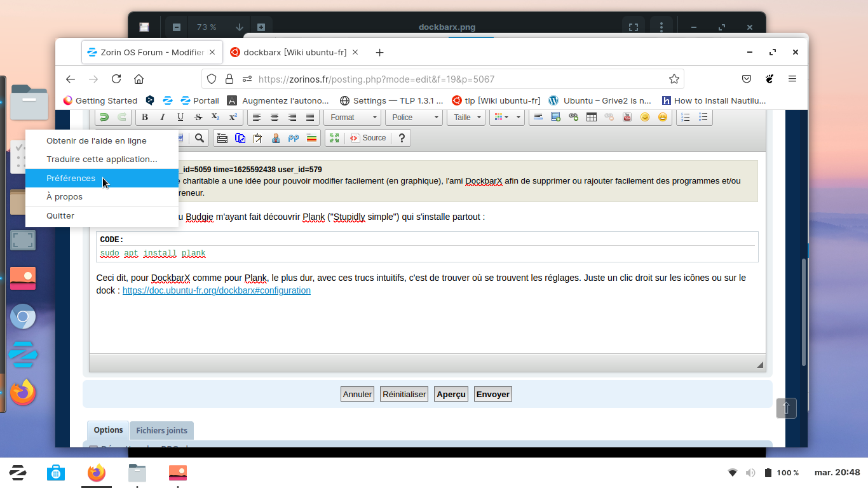Insert a numbered list
Viewport: 868px width, 488px height.
[685, 118]
